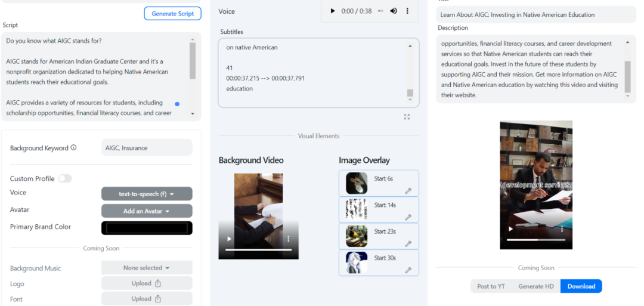Seek in the voice audio progress bar
Image resolution: width=644 pixels, height=306 pixels.
click(x=380, y=11)
